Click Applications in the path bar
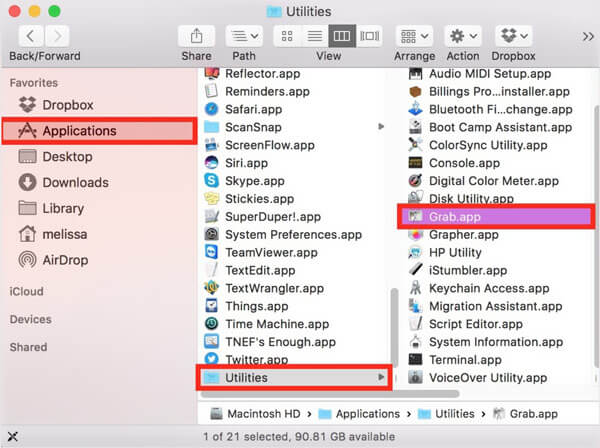The height and width of the screenshot is (448, 600). (359, 414)
